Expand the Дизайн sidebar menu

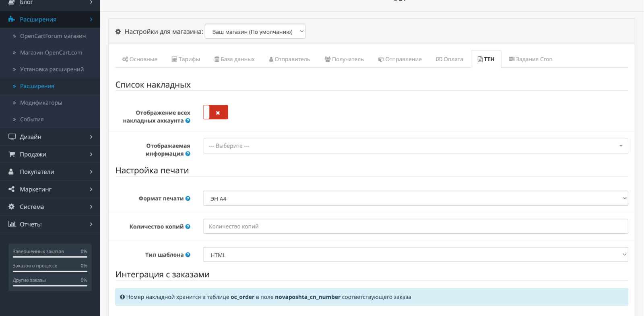(50, 137)
